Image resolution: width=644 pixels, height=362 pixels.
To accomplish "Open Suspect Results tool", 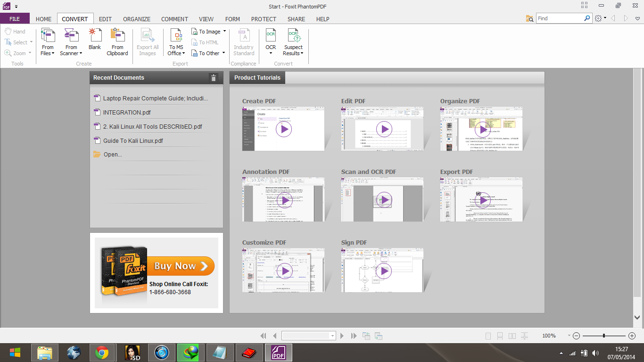I will tap(293, 42).
